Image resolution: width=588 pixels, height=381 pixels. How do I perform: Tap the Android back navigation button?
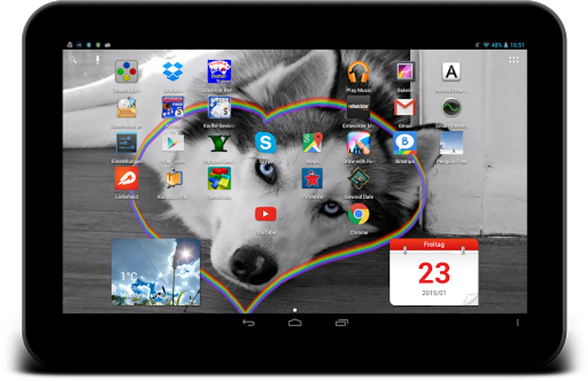click(x=249, y=323)
